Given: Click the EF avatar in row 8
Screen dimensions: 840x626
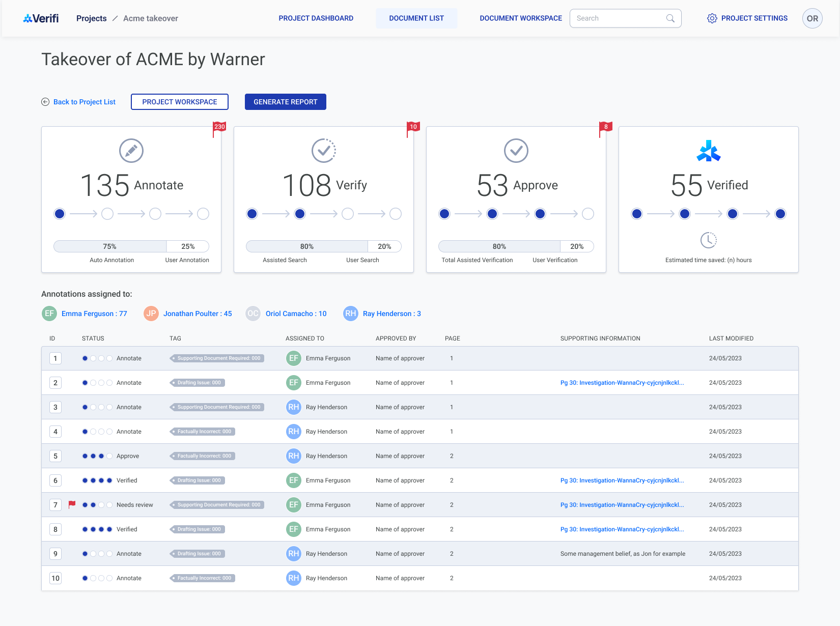Looking at the screenshot, I should [x=294, y=529].
